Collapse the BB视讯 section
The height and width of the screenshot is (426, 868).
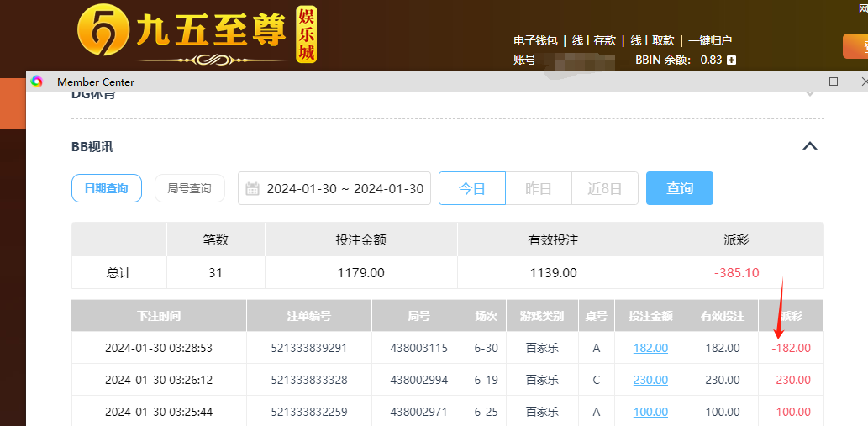coord(809,146)
